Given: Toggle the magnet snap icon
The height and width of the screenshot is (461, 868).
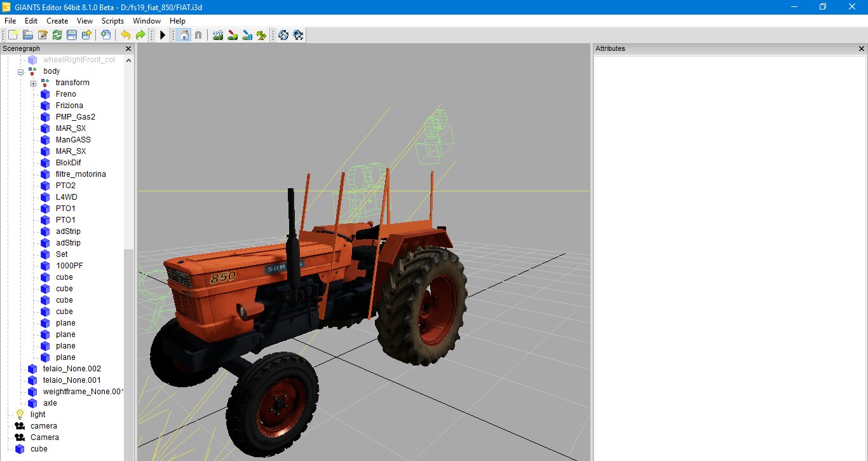Looking at the screenshot, I should click(x=198, y=35).
